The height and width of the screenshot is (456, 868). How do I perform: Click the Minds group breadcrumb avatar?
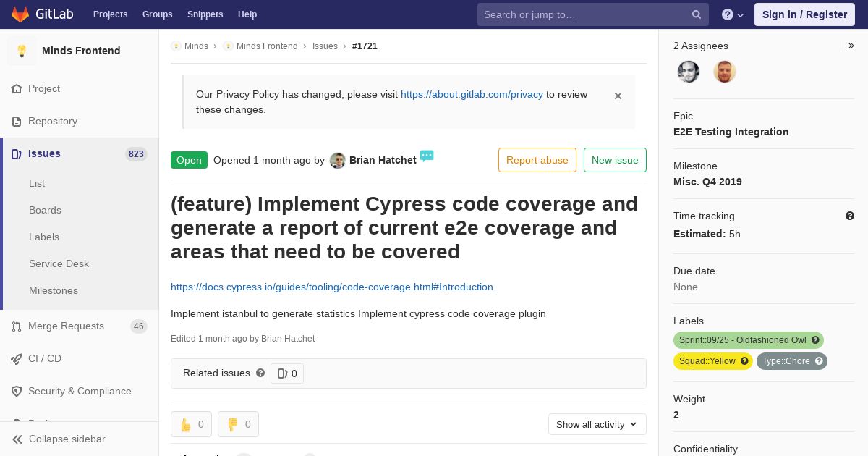(x=176, y=46)
